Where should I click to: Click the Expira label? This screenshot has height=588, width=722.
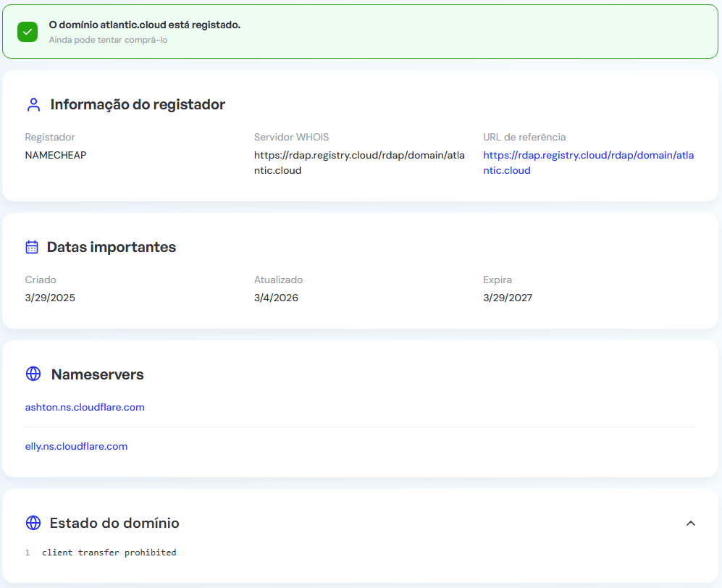point(498,280)
